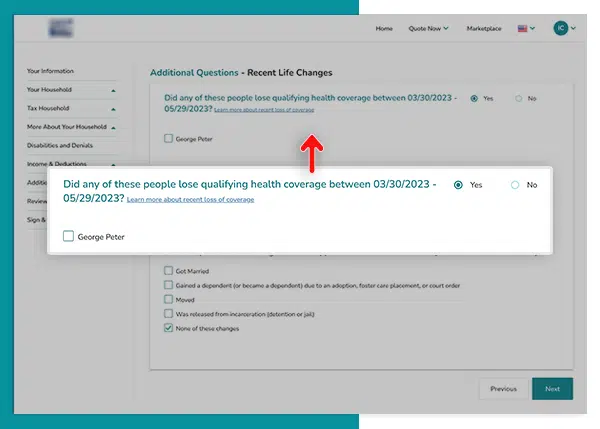Open the Disabilities and Denials section
The image size is (600, 429).
click(60, 145)
